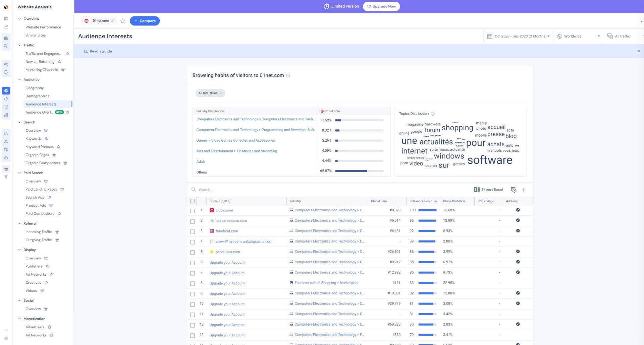The width and height of the screenshot is (644, 345).
Task: Open Keywords under Search
Action: (x=34, y=139)
